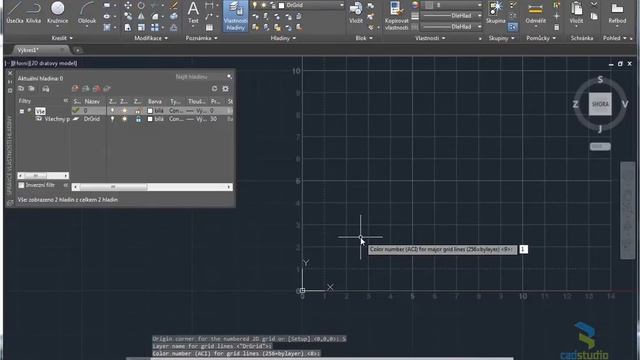Click ViewCube V east direction
This screenshot has height=360, width=640.
pos(624,104)
